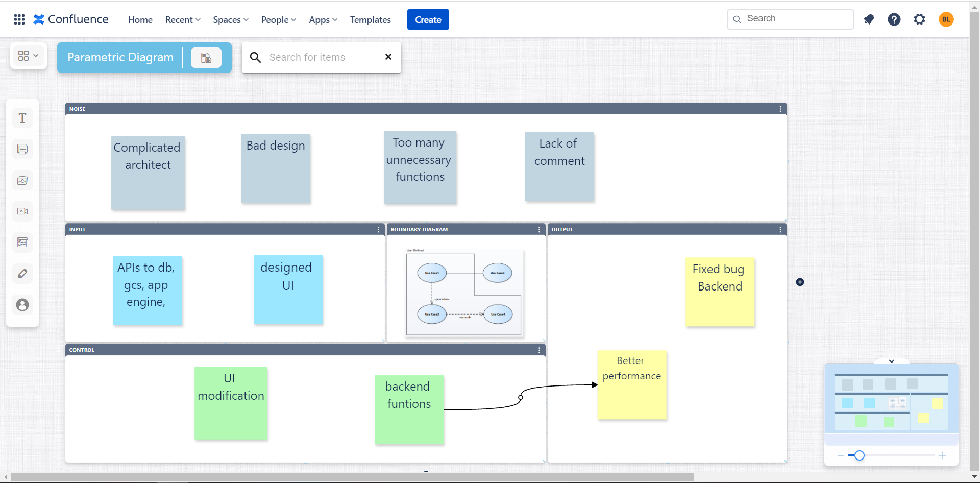Click the Create button
Image resolution: width=980 pixels, height=483 pixels.
pos(428,19)
